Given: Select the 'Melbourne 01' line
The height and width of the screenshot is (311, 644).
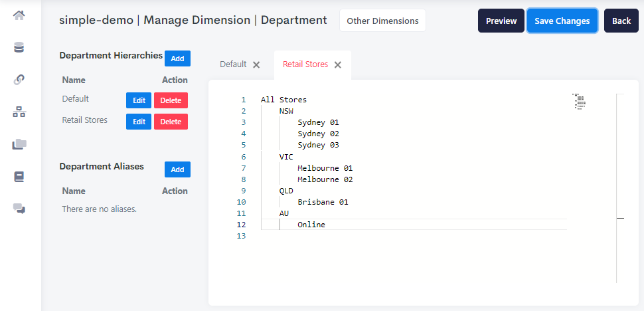Looking at the screenshot, I should [x=325, y=168].
